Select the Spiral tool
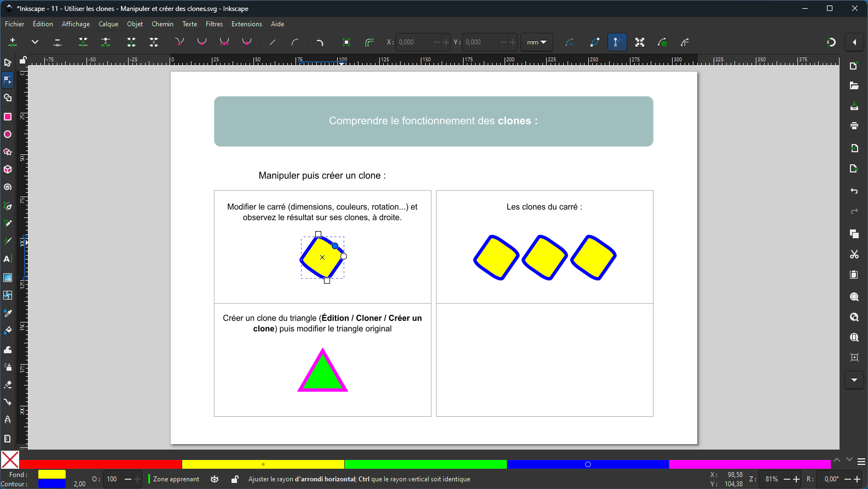 (x=8, y=187)
